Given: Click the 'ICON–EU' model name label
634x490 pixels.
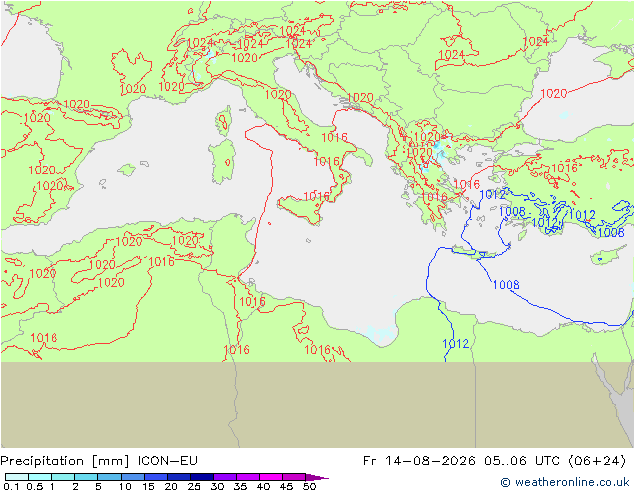Looking at the screenshot, I should coord(168,461).
